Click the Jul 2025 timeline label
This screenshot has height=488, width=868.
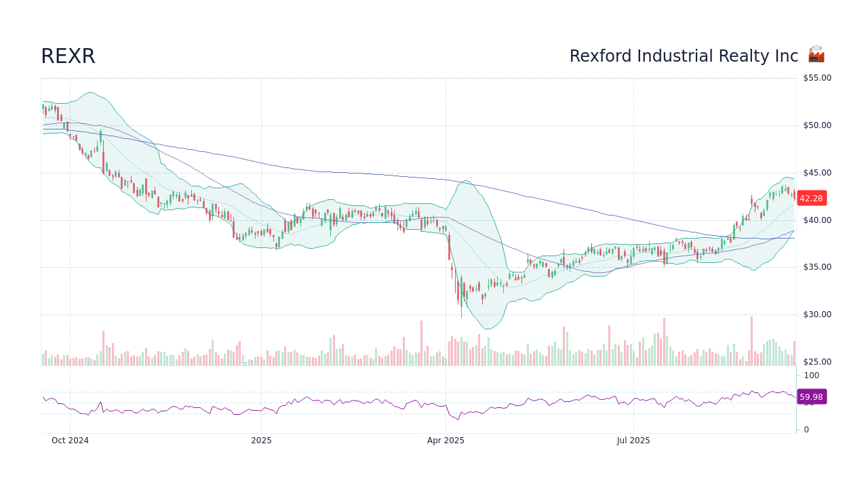(633, 440)
